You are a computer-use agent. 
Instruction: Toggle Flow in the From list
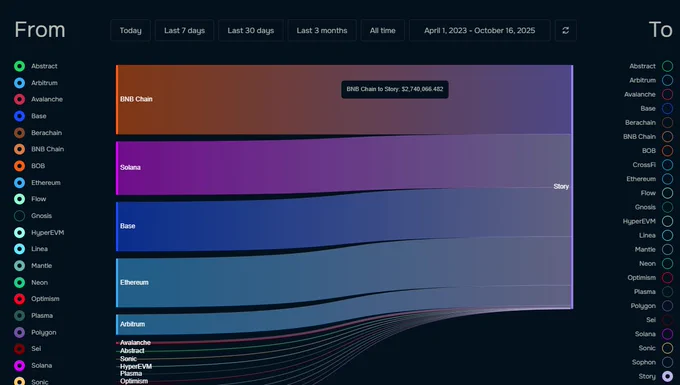30,199
